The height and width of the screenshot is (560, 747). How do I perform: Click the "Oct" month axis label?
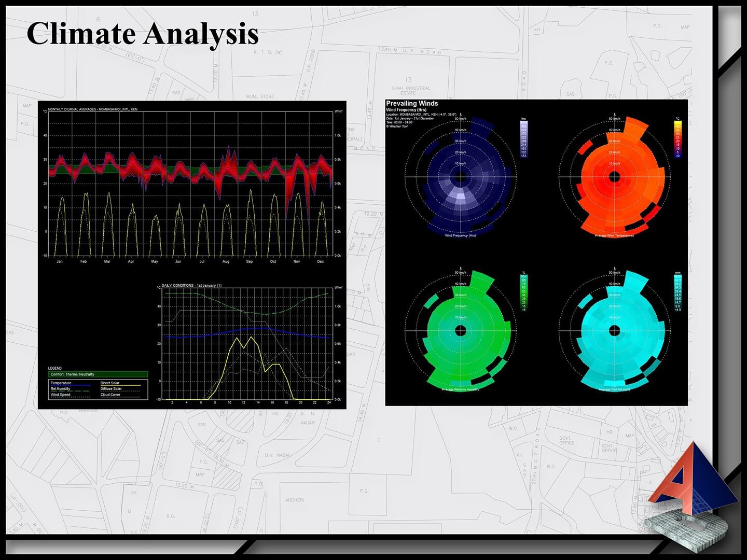273,262
